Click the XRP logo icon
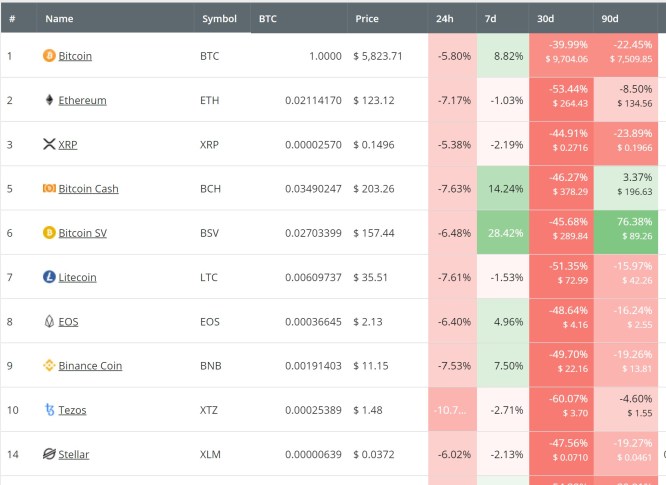The height and width of the screenshot is (485, 666). tap(49, 145)
